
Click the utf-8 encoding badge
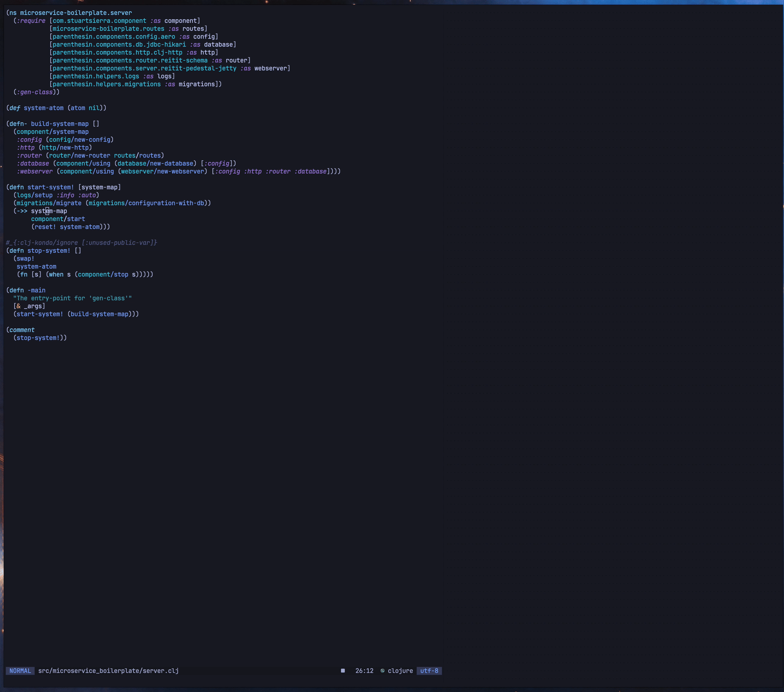coord(429,671)
